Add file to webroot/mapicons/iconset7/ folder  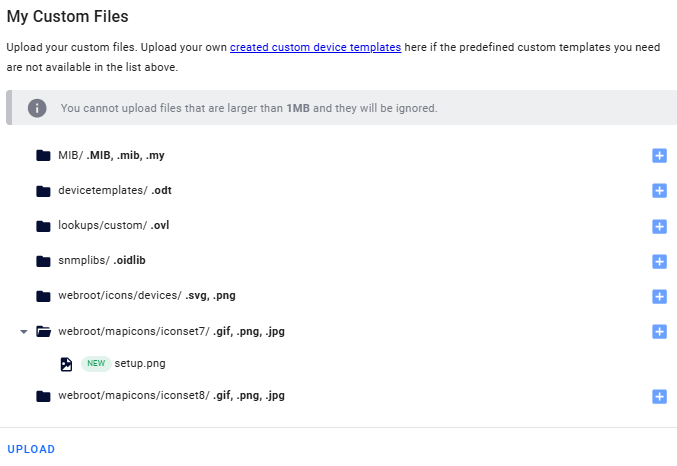tap(659, 331)
